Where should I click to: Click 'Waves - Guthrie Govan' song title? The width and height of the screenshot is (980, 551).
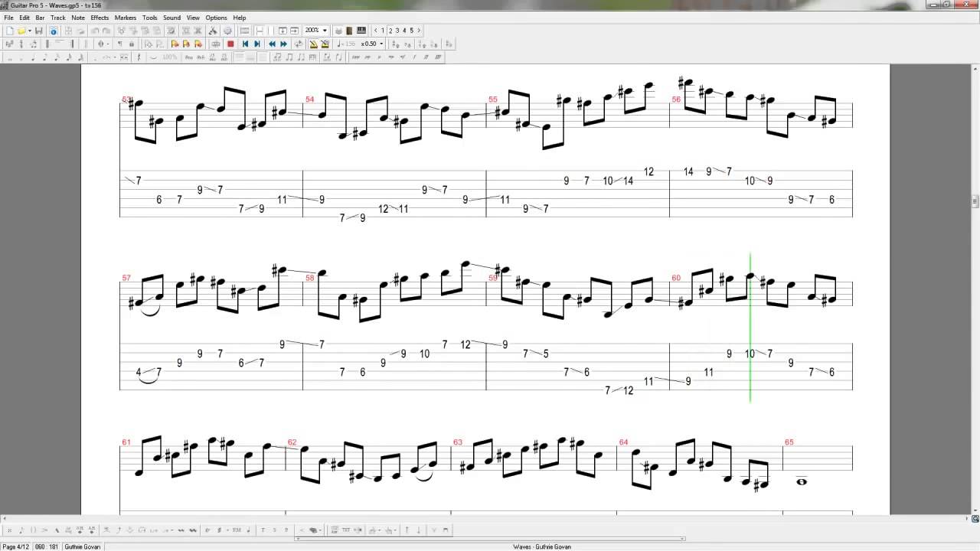[542, 546]
